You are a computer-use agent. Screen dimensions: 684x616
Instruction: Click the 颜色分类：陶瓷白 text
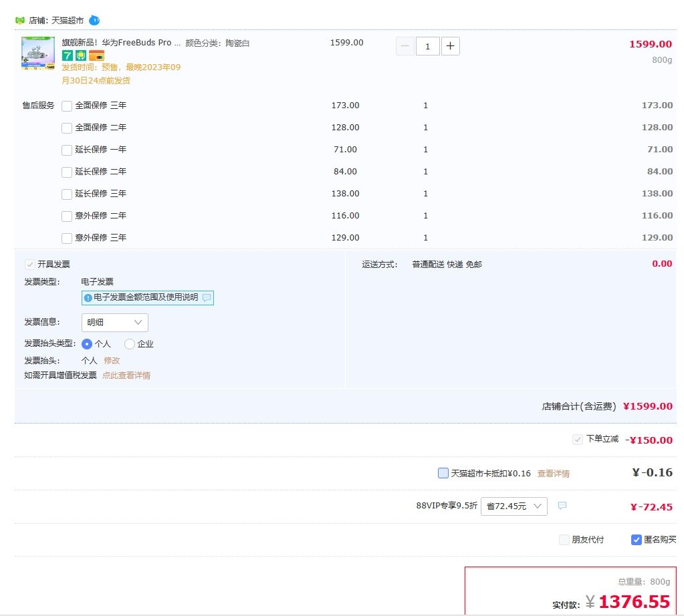click(217, 43)
